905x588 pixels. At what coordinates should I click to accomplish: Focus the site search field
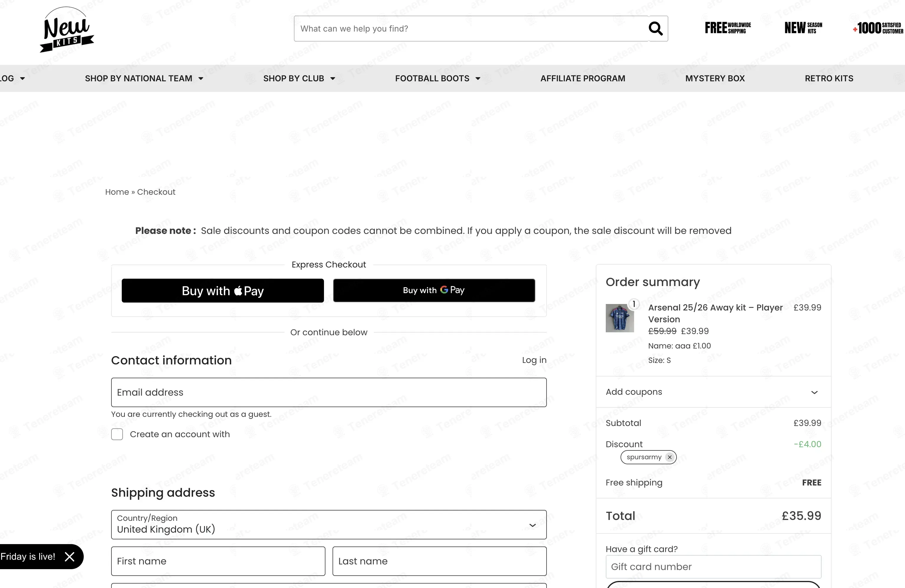click(x=471, y=29)
